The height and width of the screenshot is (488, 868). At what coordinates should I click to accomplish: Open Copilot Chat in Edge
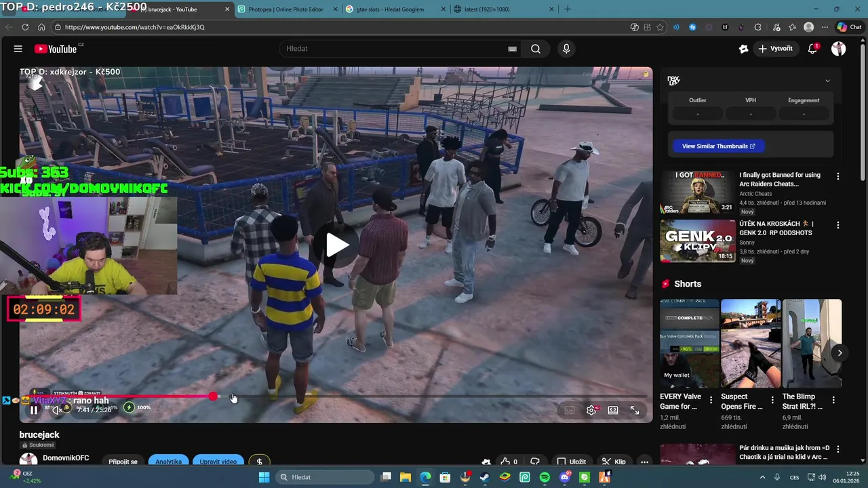(x=849, y=27)
